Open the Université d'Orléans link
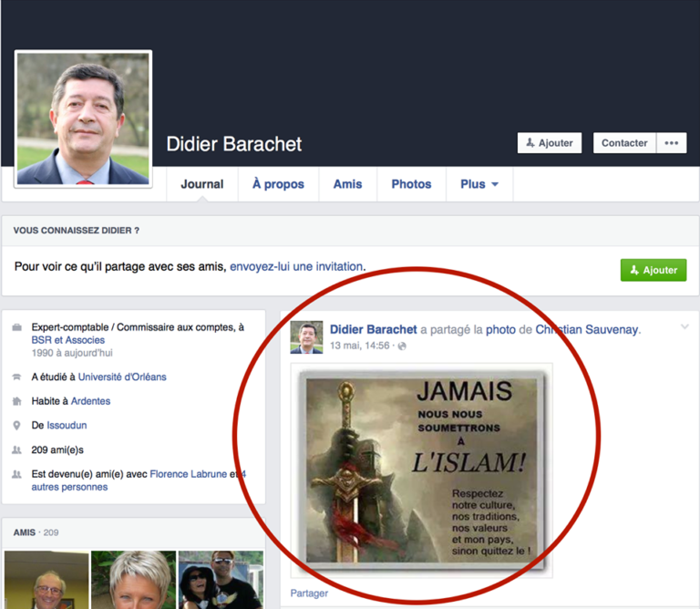The image size is (700, 609). 122,377
